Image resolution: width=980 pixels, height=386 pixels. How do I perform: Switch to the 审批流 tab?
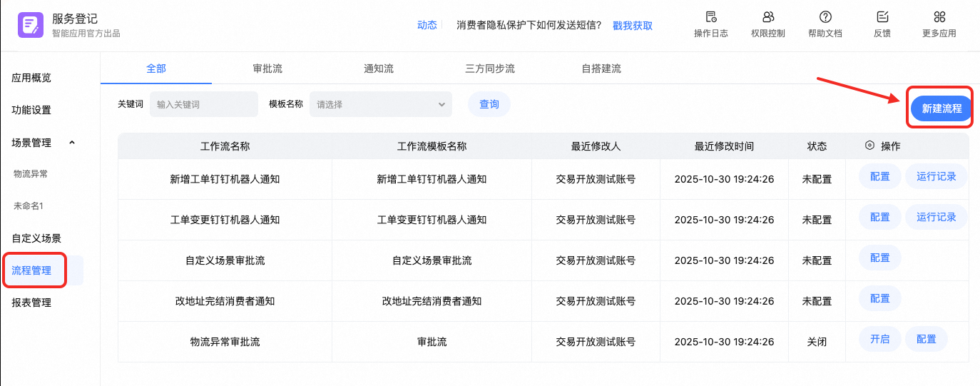pyautogui.click(x=267, y=69)
